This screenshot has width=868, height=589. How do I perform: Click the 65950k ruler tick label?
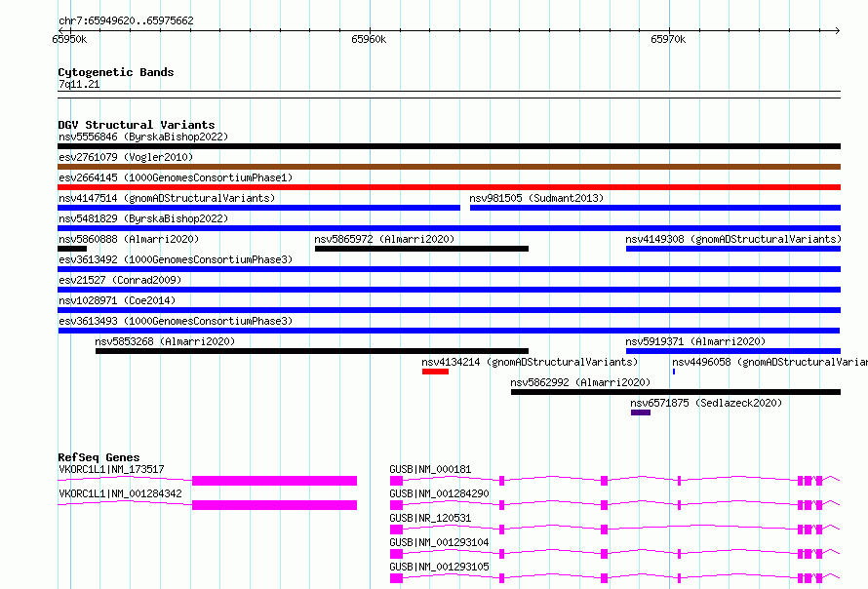click(x=69, y=39)
